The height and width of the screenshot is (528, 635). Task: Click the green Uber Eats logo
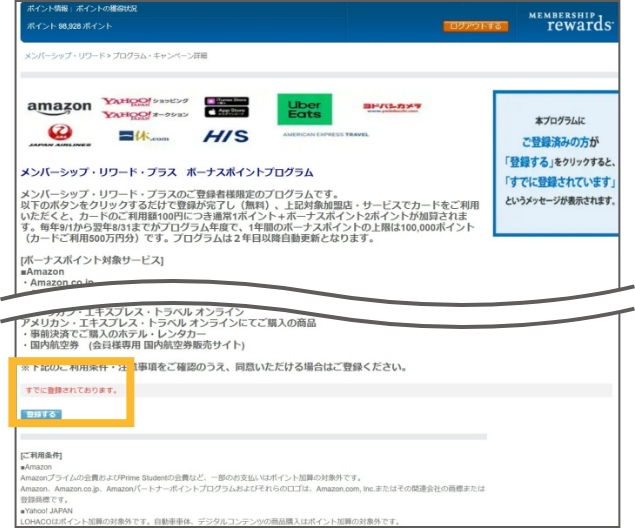305,108
